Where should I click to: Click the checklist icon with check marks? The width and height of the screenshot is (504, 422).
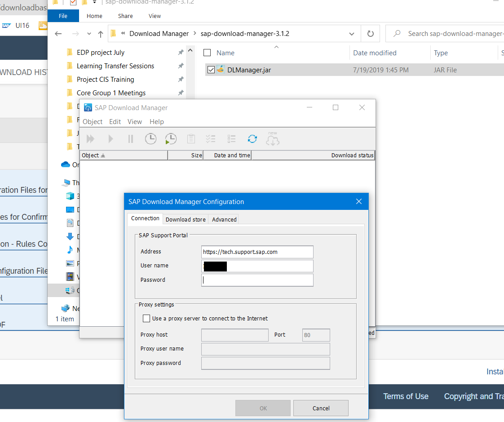tap(211, 139)
